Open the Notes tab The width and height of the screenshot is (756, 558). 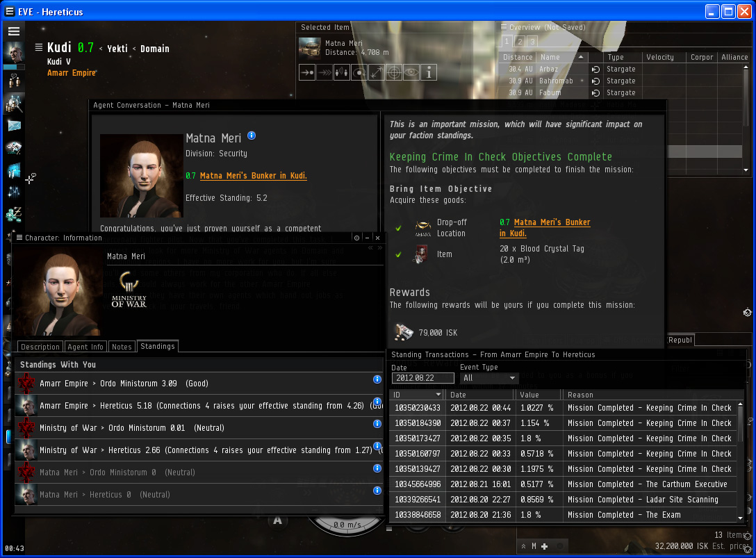(x=122, y=347)
